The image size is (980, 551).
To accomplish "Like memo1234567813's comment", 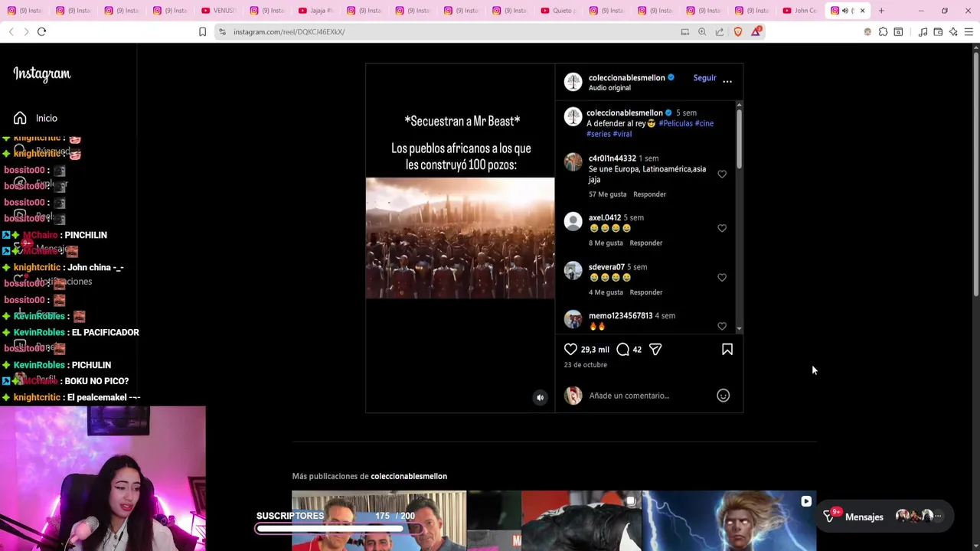I will [x=722, y=327].
